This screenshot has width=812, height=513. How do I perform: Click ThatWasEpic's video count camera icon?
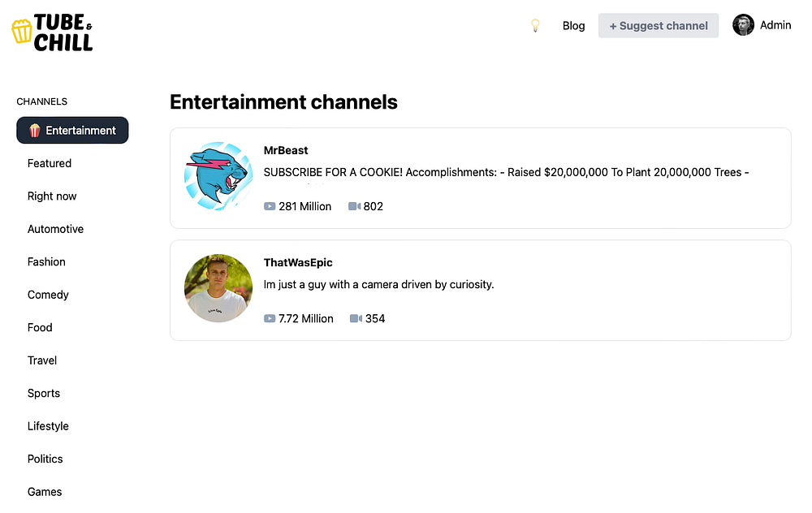[356, 318]
